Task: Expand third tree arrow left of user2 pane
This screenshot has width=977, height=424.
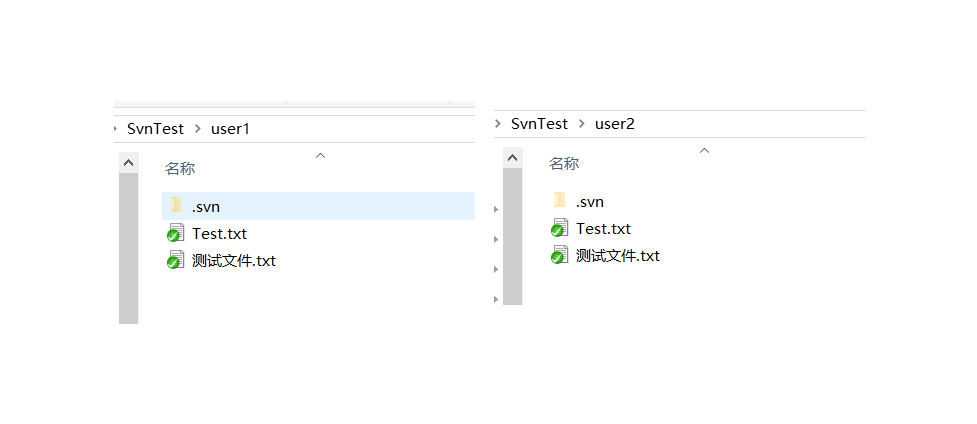Action: pos(496,269)
